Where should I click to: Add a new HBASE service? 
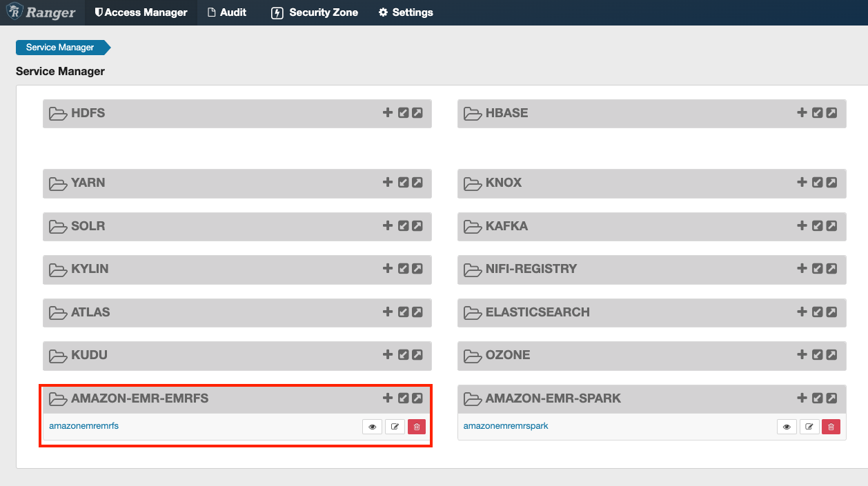pos(802,112)
